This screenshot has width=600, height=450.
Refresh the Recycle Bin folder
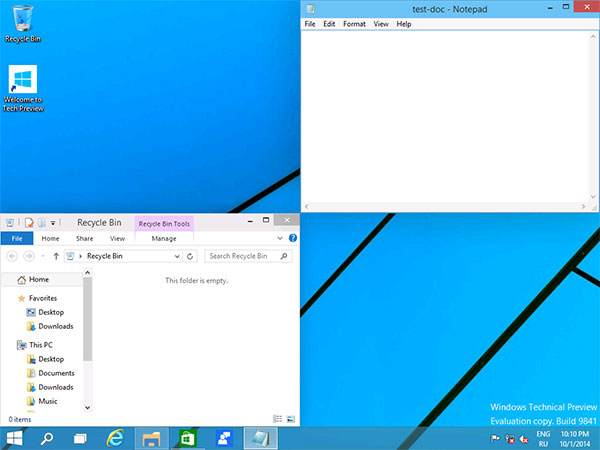coord(190,256)
